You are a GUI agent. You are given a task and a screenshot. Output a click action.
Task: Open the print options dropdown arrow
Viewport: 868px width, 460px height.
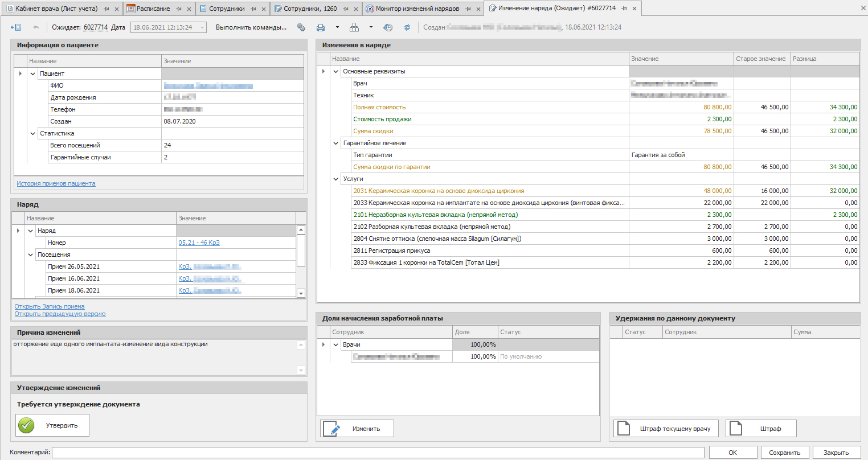point(337,27)
